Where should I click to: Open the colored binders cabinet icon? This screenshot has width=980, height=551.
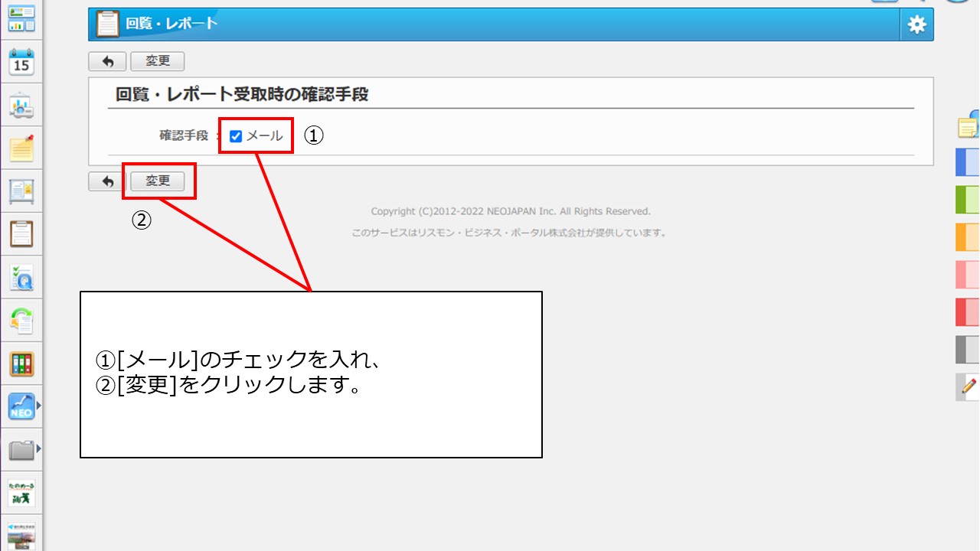[x=21, y=364]
